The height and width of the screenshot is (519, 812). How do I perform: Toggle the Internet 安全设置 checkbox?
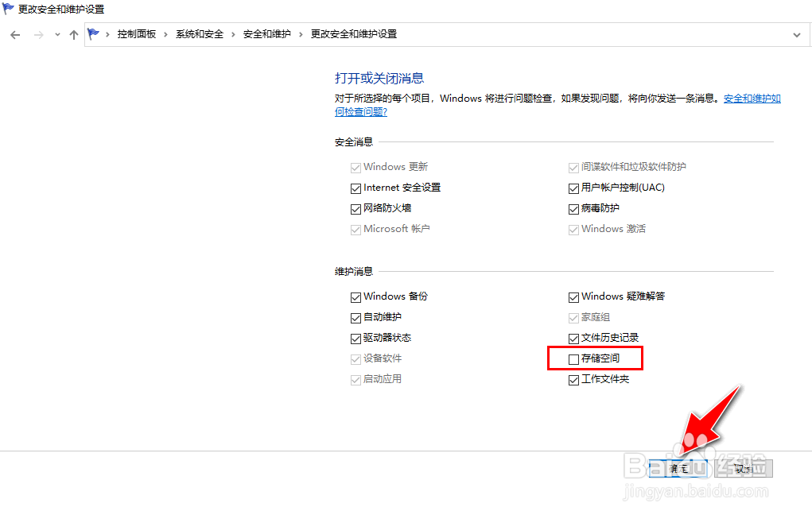pyautogui.click(x=355, y=188)
